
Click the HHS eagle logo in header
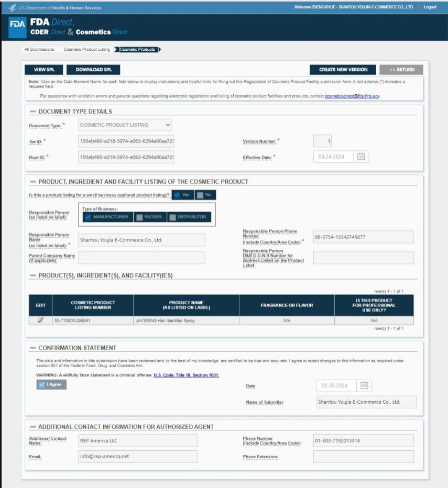(x=13, y=7)
